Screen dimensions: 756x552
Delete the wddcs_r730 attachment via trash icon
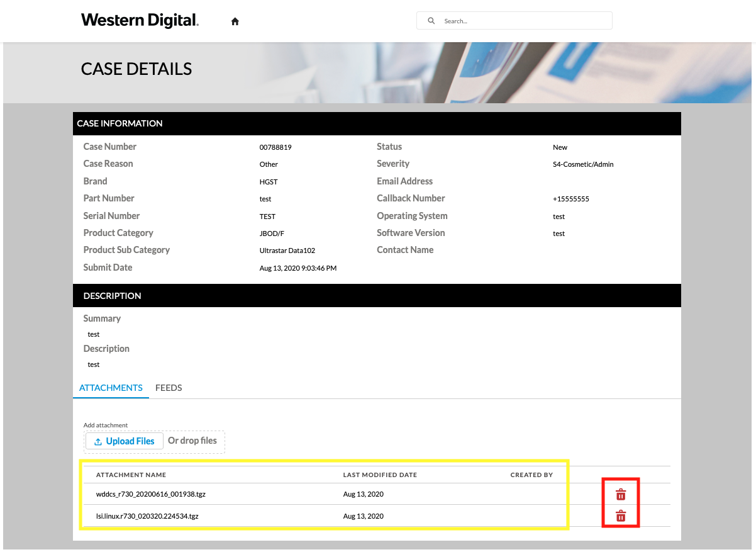pyautogui.click(x=621, y=495)
